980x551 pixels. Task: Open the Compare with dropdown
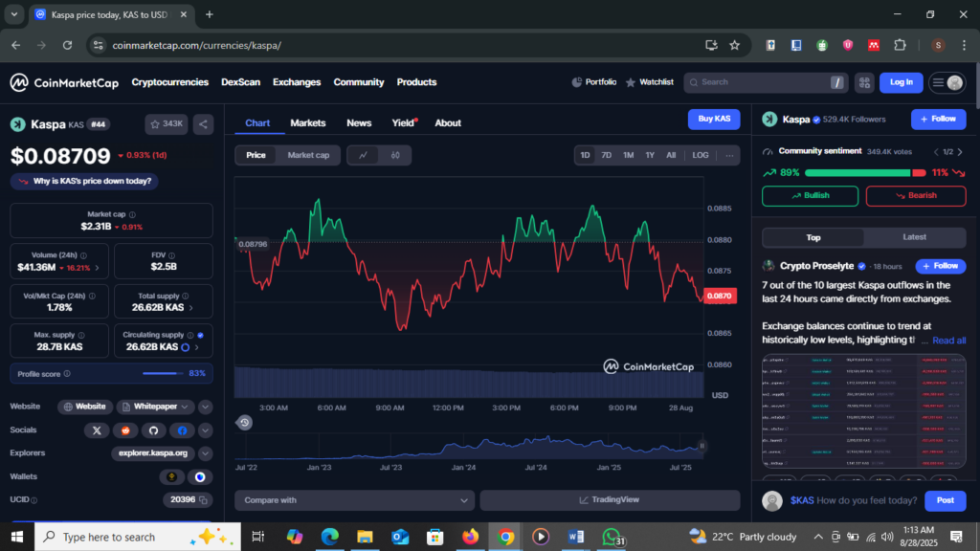pyautogui.click(x=354, y=500)
